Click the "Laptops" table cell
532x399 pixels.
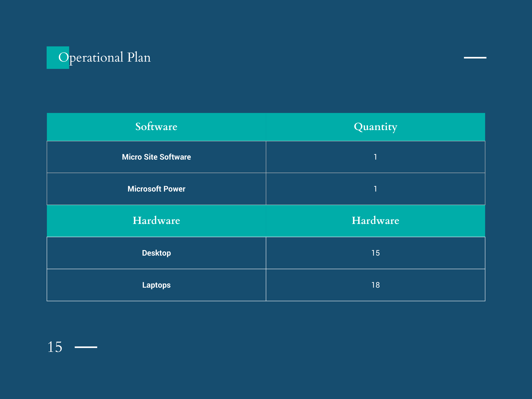pos(156,285)
